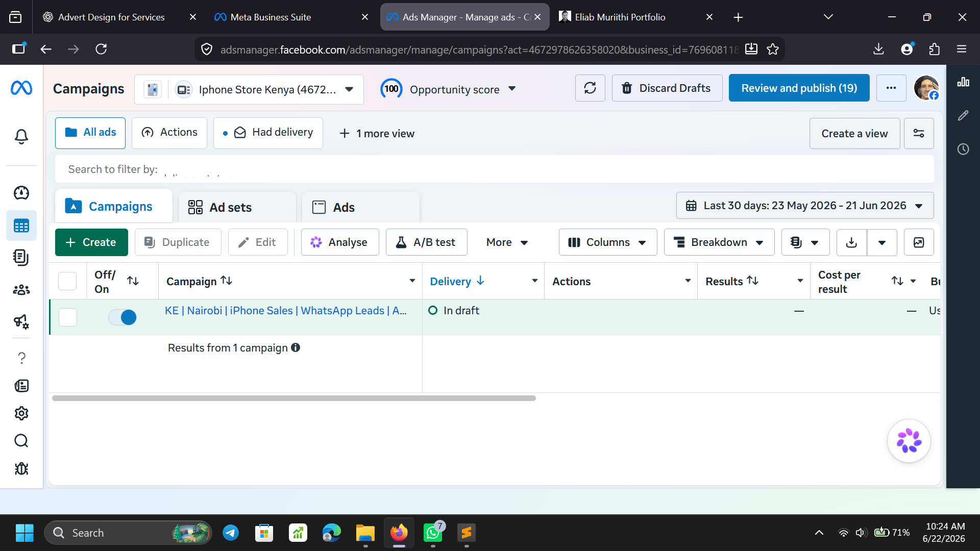Open the view filter settings sliders icon
Viewport: 980px width, 551px height.
point(919,134)
